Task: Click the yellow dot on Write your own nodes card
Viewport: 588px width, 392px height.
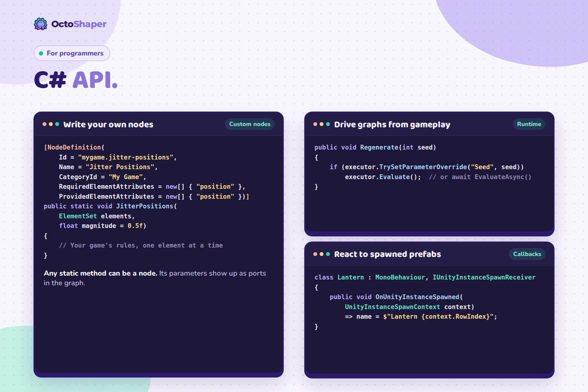Action: tap(51, 124)
